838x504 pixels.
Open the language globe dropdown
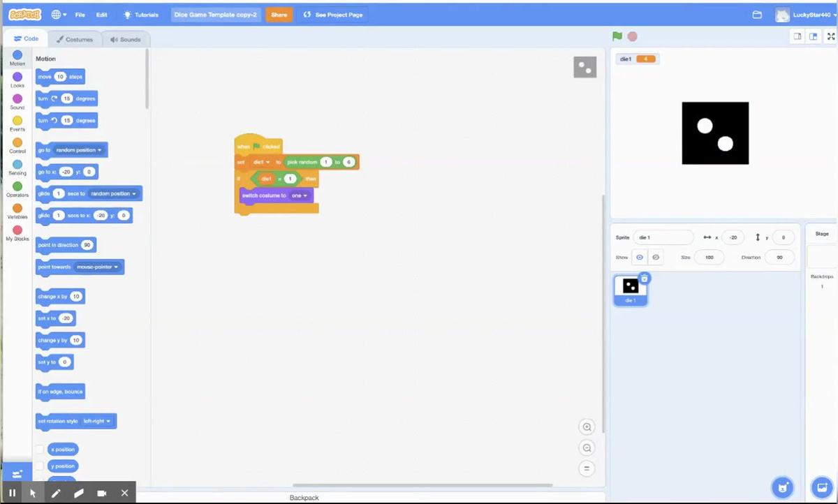tap(59, 15)
